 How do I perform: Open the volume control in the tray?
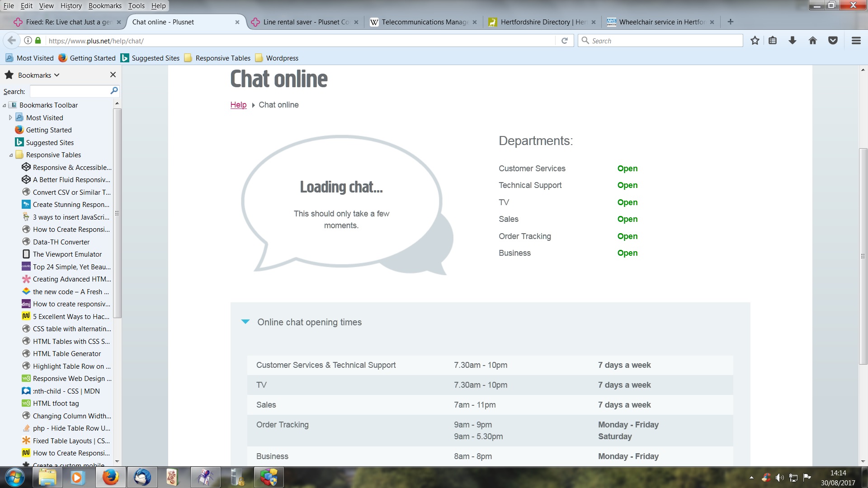(x=780, y=477)
